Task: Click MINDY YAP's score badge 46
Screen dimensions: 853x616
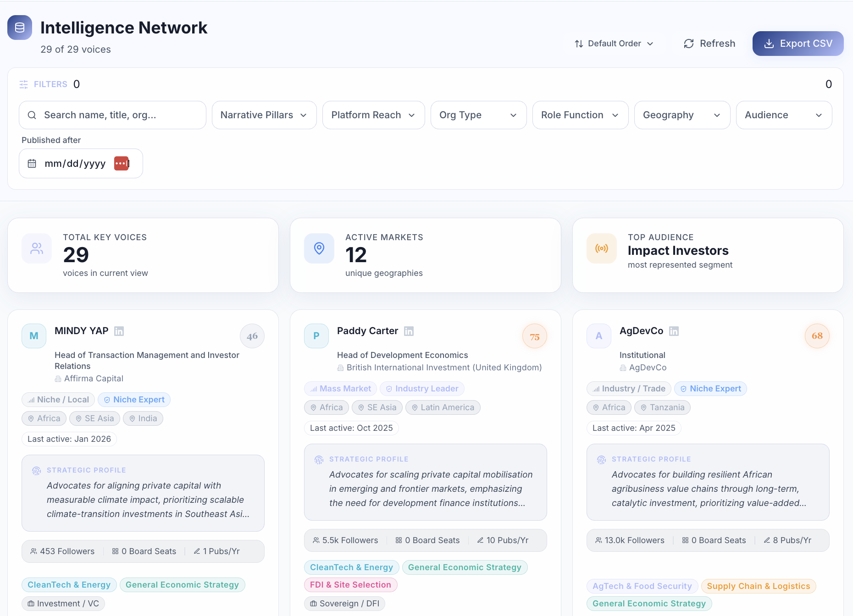Action: (x=252, y=336)
